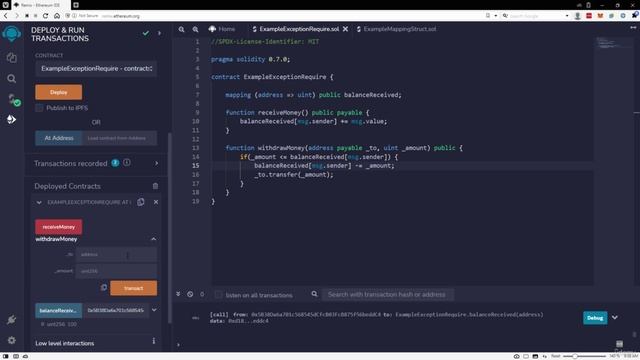The width and height of the screenshot is (640, 360).
Task: Toggle the listen on all transactions checkbox
Action: click(218, 294)
